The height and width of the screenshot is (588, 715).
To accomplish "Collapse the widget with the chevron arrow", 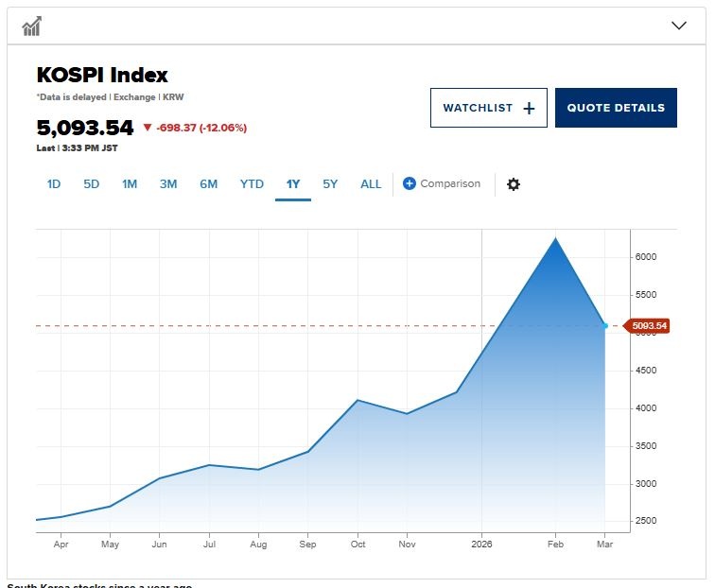I will coord(679,26).
